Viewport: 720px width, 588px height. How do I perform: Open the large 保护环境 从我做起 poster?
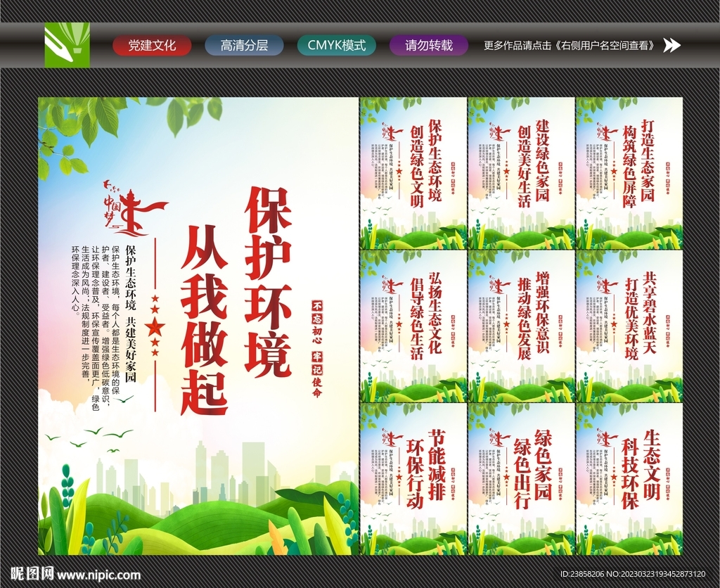198,326
